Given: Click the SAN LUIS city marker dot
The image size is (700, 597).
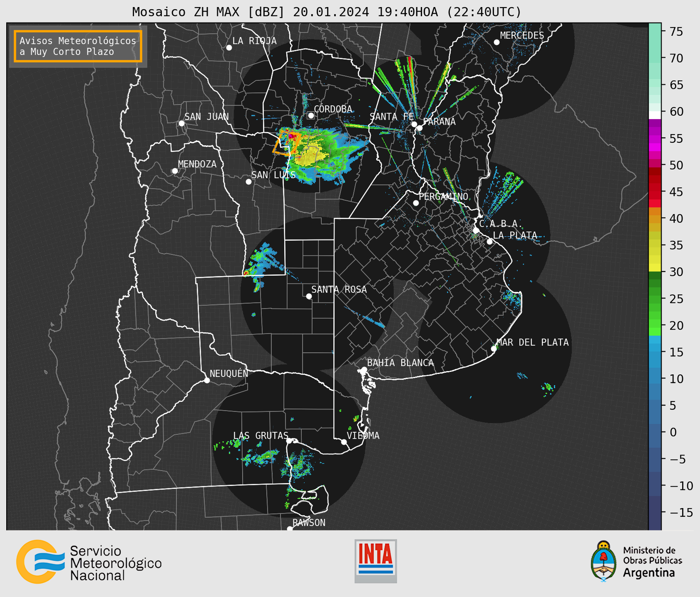Looking at the screenshot, I should point(249,182).
